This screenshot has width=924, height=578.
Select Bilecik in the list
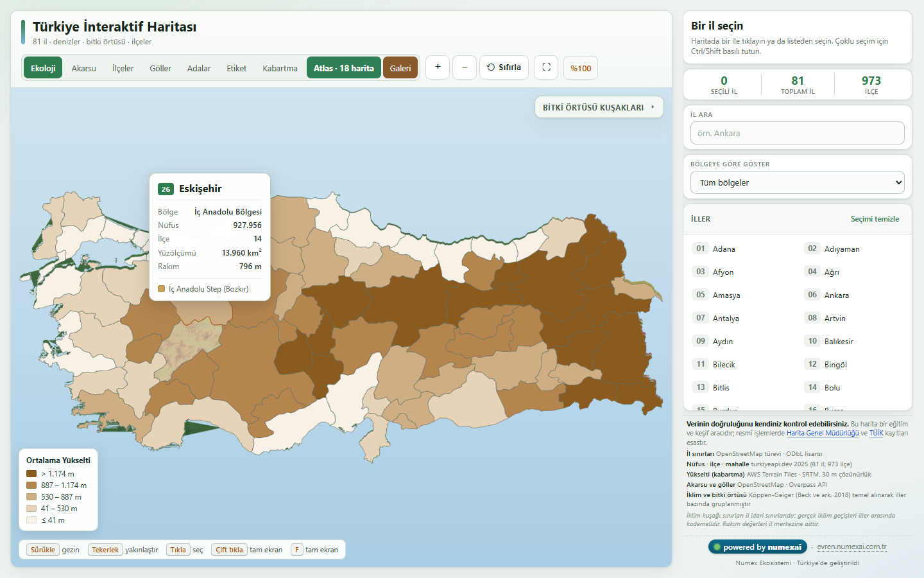pyautogui.click(x=742, y=364)
